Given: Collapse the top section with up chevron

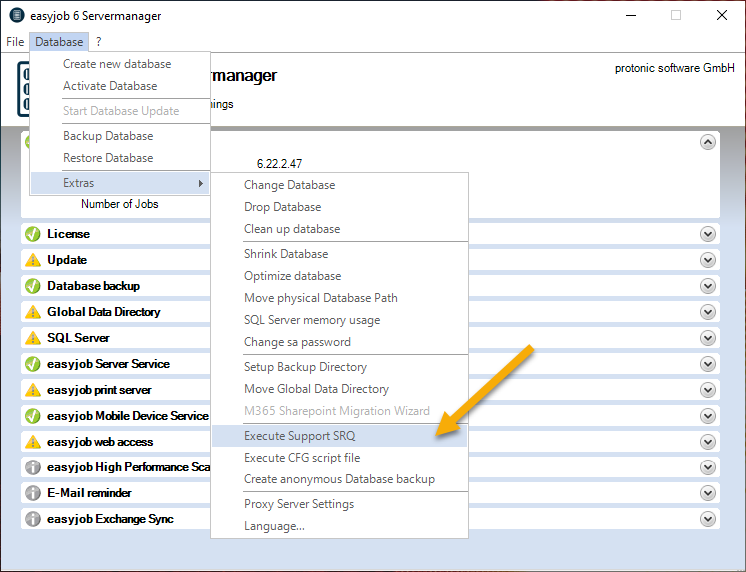Looking at the screenshot, I should pyautogui.click(x=708, y=142).
